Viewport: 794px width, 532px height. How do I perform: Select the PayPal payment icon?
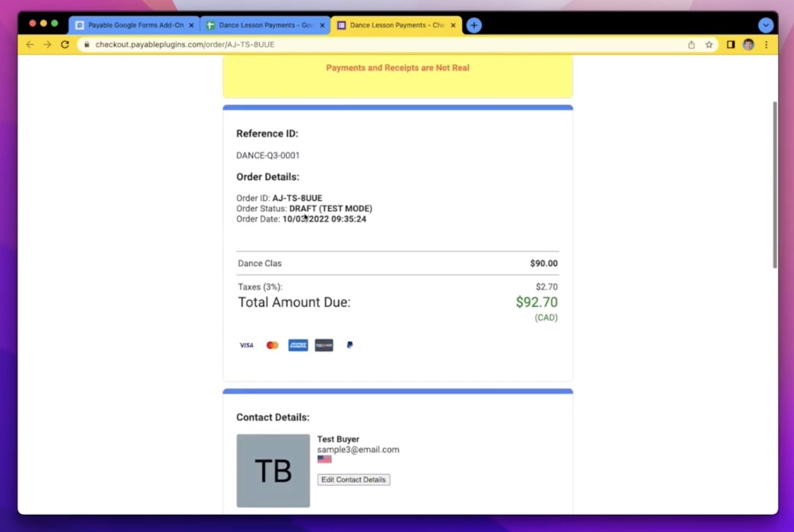tap(349, 345)
